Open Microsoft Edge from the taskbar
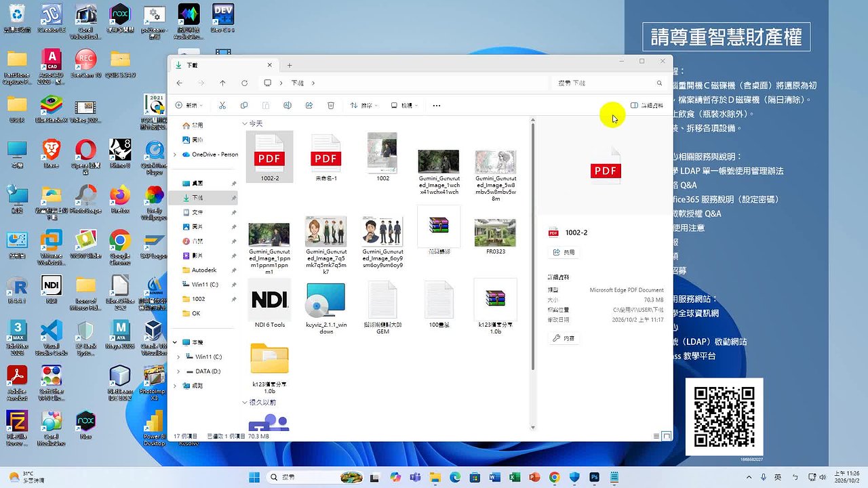This screenshot has height=488, width=868. coord(454,478)
